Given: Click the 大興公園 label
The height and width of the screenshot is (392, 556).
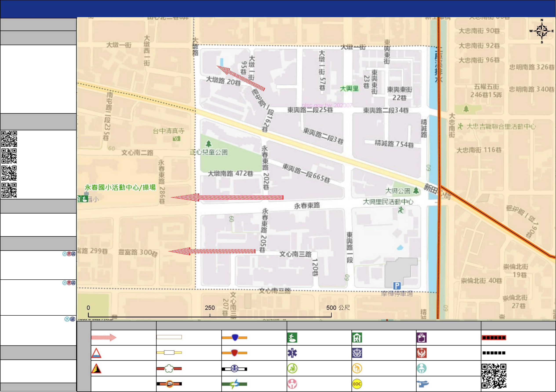Looking at the screenshot, I should pyautogui.click(x=398, y=191).
